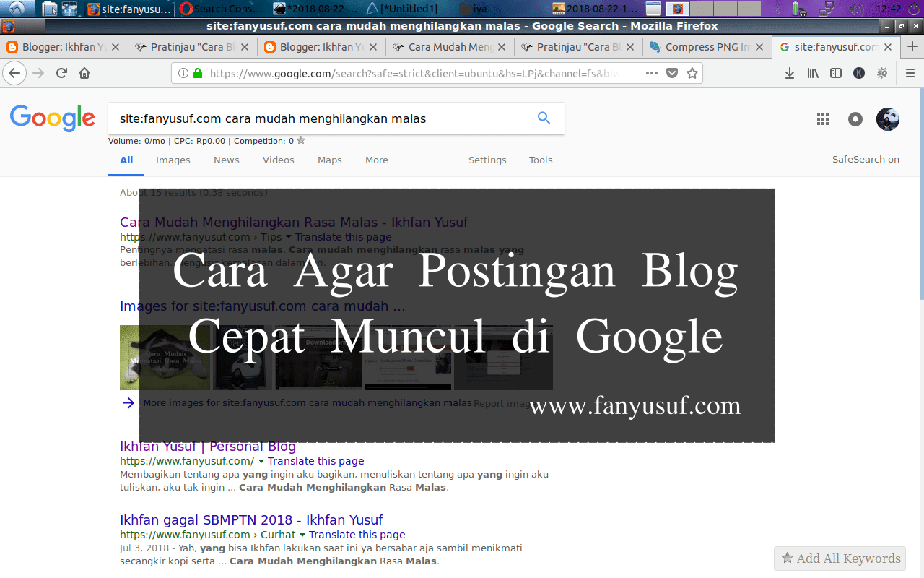Image resolution: width=924 pixels, height=578 pixels.
Task: Select the Maps search tab
Action: point(330,160)
